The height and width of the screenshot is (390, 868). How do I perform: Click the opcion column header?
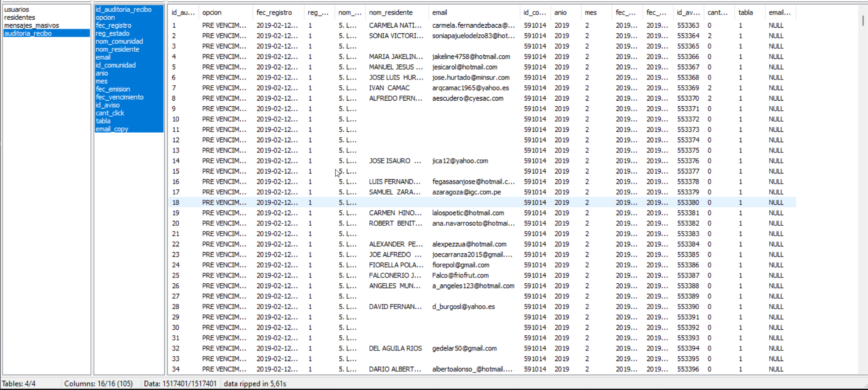pyautogui.click(x=212, y=12)
